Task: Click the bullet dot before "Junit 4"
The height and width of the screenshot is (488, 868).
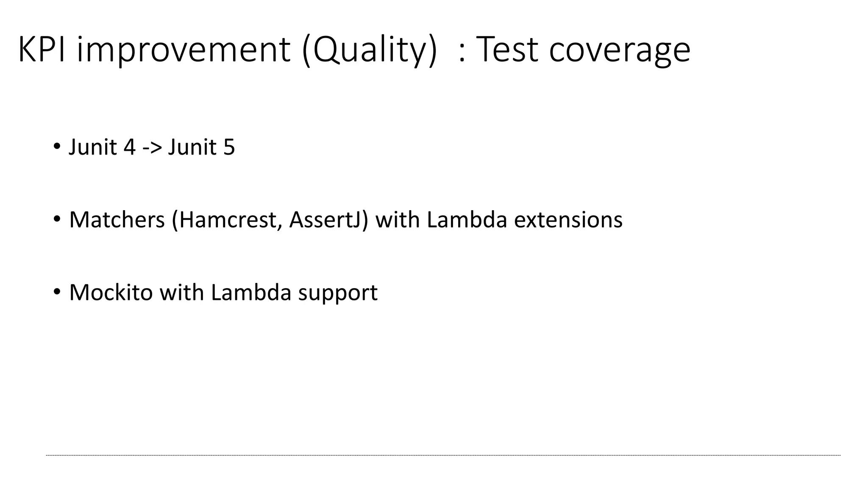Action: tap(57, 147)
